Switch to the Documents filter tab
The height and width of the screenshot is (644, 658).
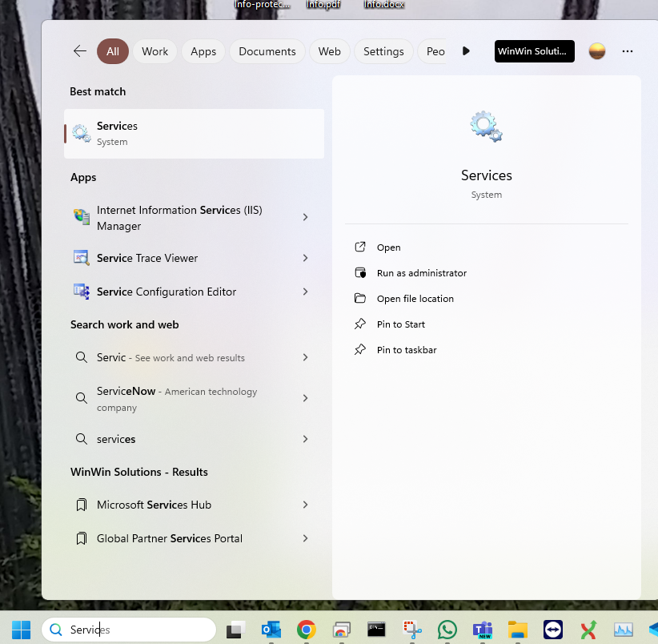tap(267, 51)
